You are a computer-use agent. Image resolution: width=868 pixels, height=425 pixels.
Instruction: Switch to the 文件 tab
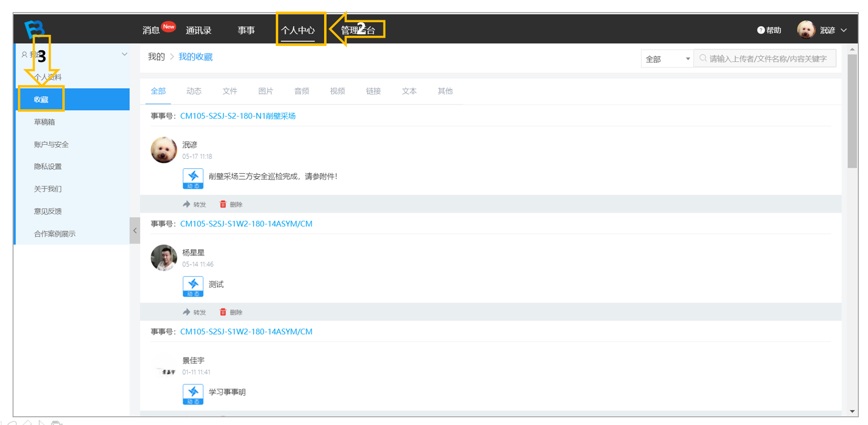230,91
